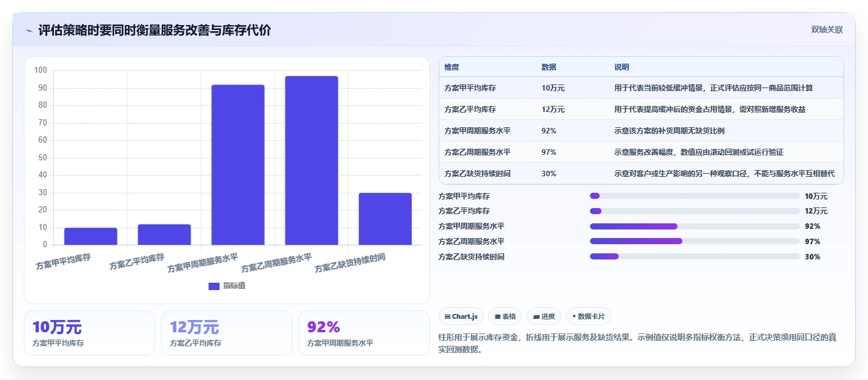868x380 pixels.
Task: Click the 方案甲平均库存 table row name
Action: click(470, 88)
